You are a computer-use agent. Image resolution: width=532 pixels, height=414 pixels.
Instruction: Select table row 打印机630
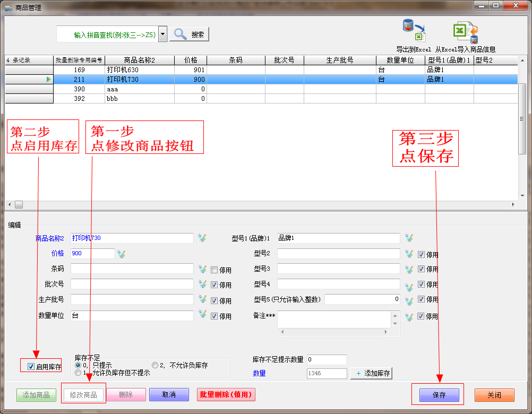[261, 70]
